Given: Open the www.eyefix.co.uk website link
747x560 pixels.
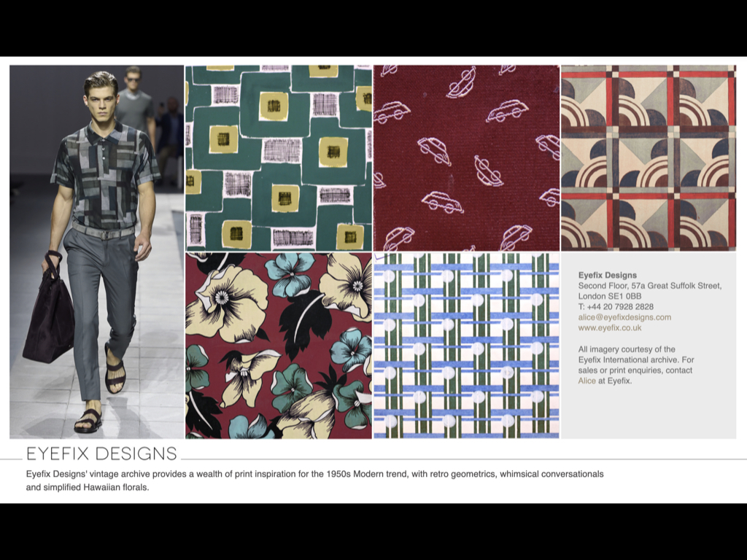Looking at the screenshot, I should 610,328.
